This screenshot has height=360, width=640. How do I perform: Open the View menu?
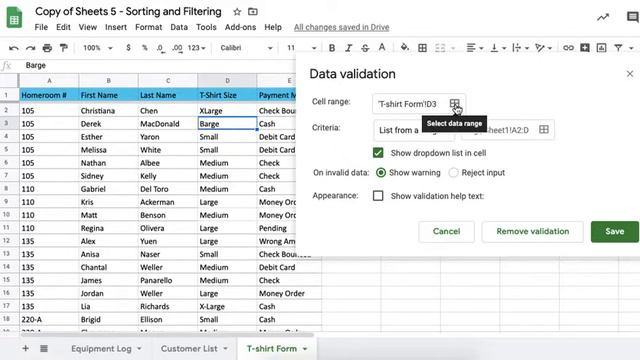click(88, 27)
